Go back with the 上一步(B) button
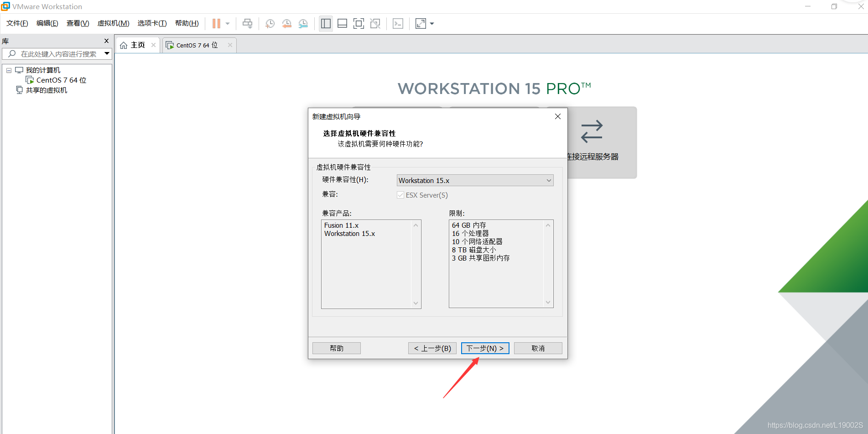868x434 pixels. [432, 348]
